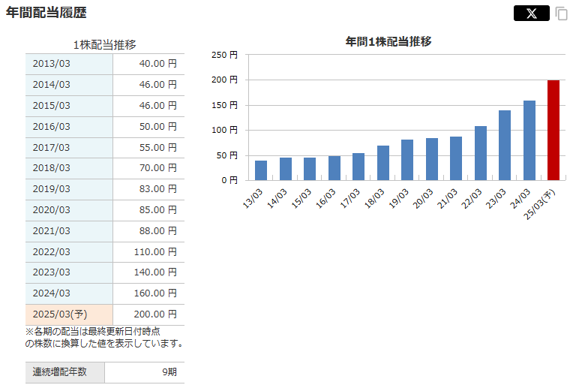Click the 1株配当推移 table caption
588x388 pixels.
[104, 45]
